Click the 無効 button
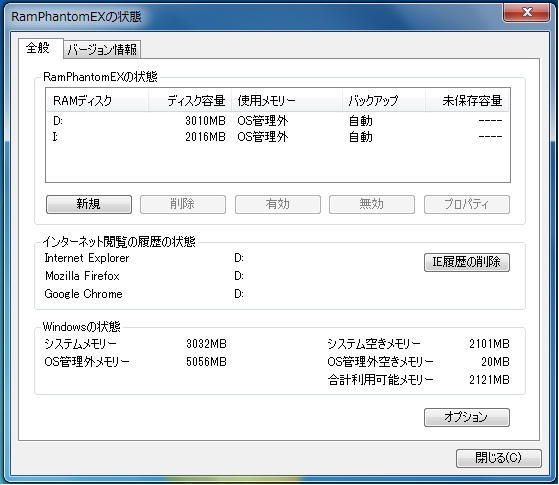The height and width of the screenshot is (485, 559). coord(372,204)
